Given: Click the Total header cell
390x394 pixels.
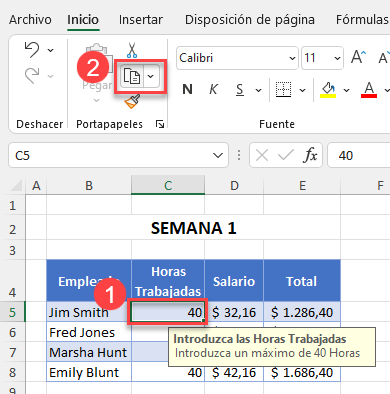Looking at the screenshot, I should coord(302,281).
